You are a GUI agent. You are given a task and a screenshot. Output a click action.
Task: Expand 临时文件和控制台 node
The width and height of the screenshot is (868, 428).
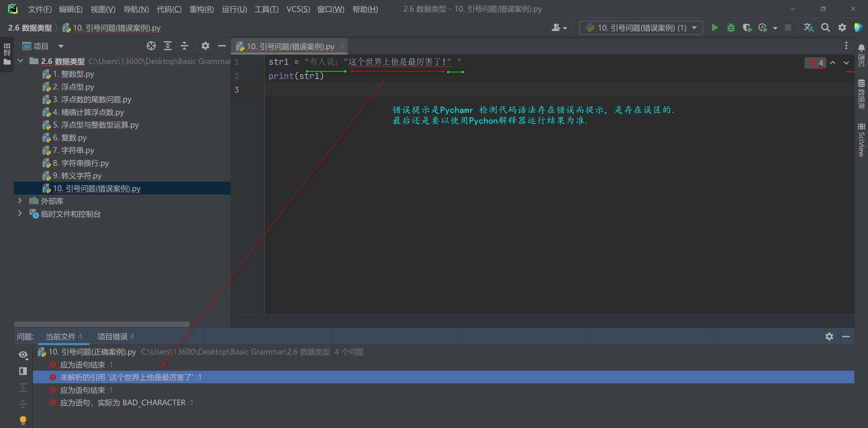(x=20, y=213)
